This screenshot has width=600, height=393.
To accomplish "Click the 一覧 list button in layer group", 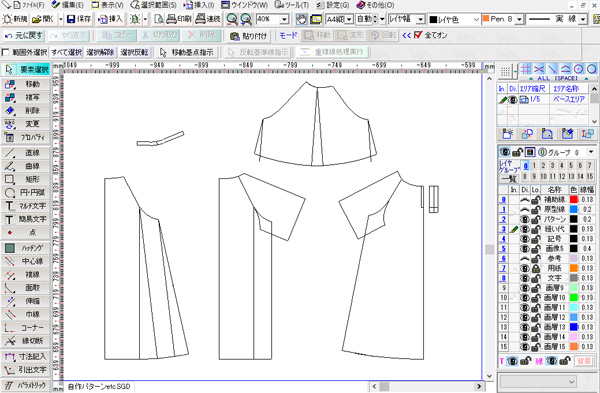I will pos(509,178).
